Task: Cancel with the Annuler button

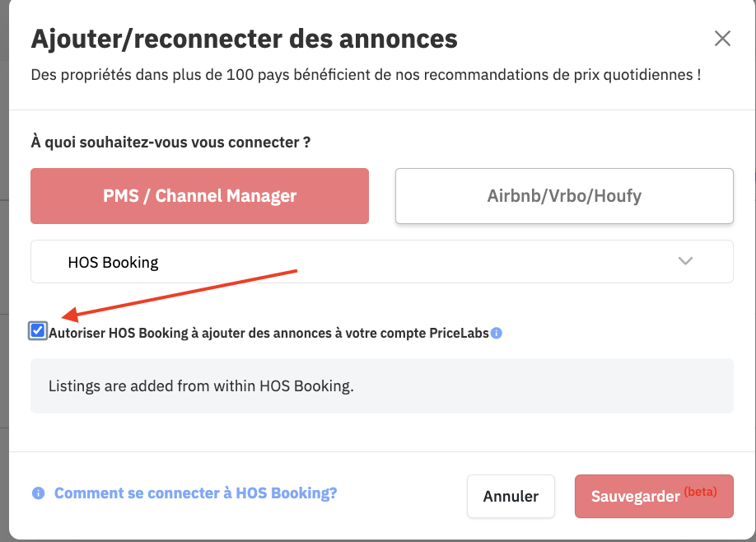Action: 511,496
